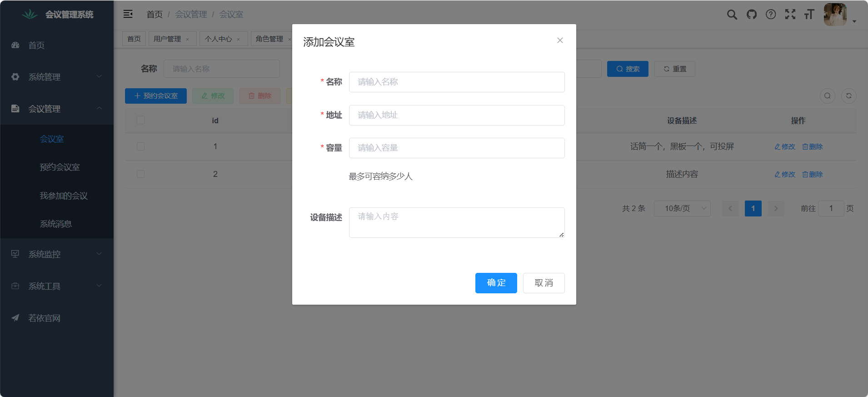Click the red 删除 toolbar button
This screenshot has height=397, width=868.
click(x=260, y=96)
